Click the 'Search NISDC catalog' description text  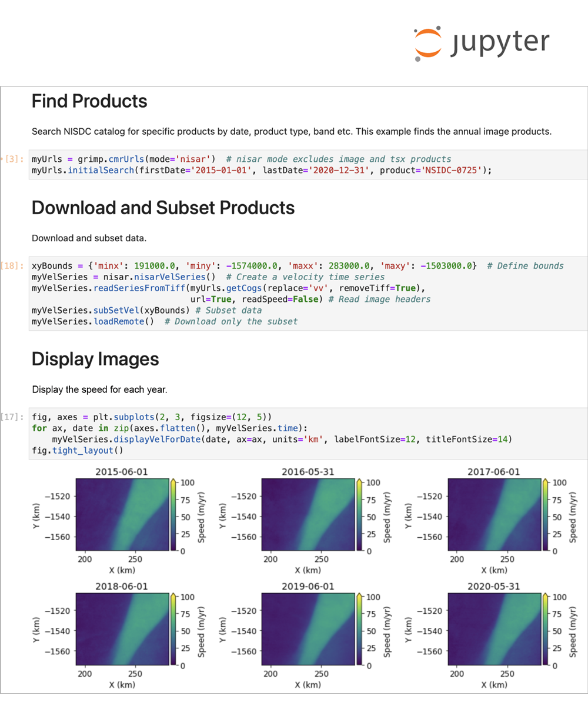tap(291, 131)
